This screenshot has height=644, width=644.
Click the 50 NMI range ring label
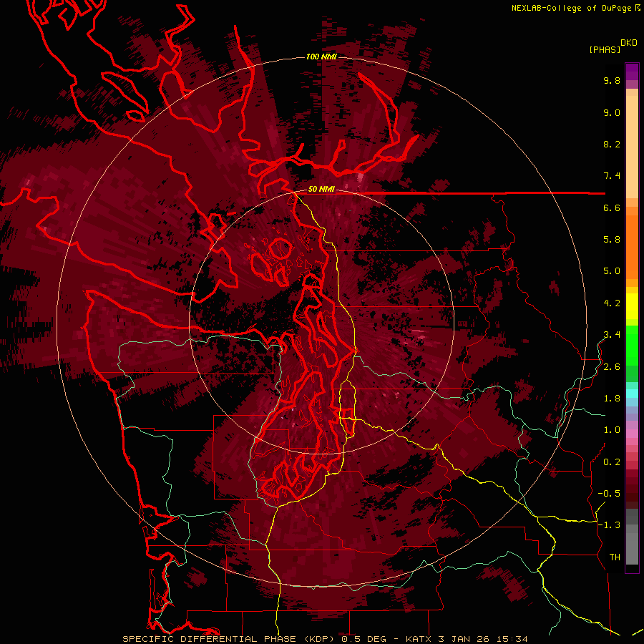pos(321,190)
